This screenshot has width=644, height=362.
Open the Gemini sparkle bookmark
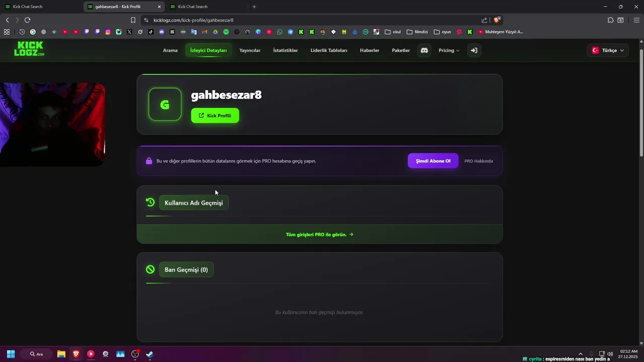[54, 32]
